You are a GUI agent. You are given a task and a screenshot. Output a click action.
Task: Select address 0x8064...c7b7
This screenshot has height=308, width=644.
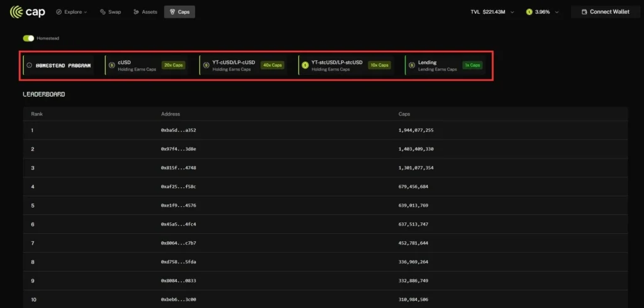tap(179, 243)
